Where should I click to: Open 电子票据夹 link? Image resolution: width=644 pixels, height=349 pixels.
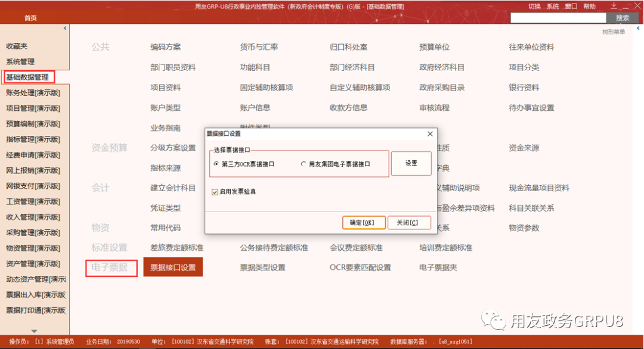tap(438, 268)
